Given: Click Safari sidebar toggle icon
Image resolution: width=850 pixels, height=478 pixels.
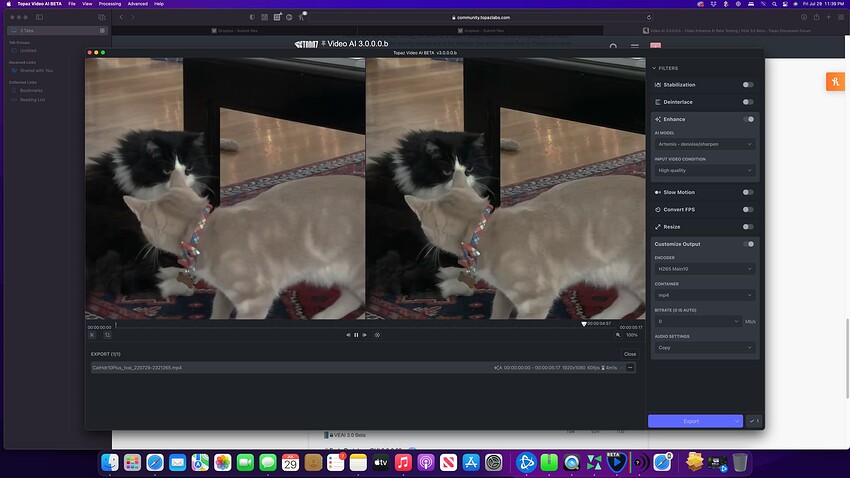Looking at the screenshot, I should 39,17.
